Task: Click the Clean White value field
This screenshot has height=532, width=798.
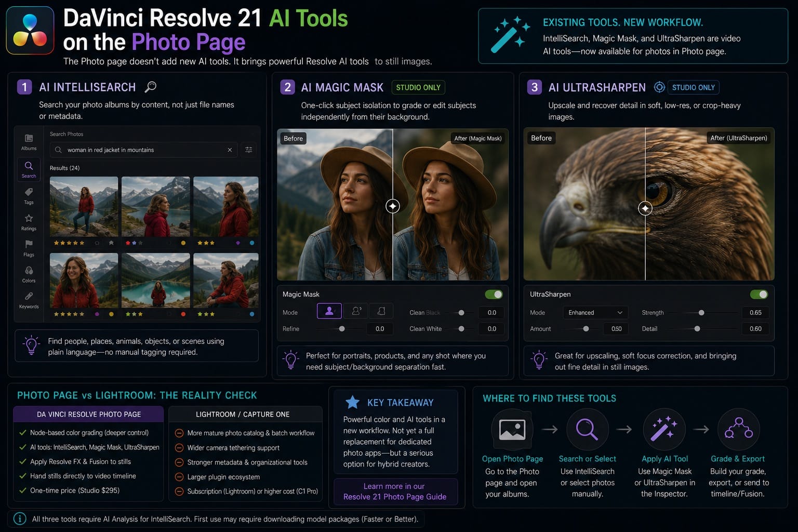Action: tap(492, 329)
